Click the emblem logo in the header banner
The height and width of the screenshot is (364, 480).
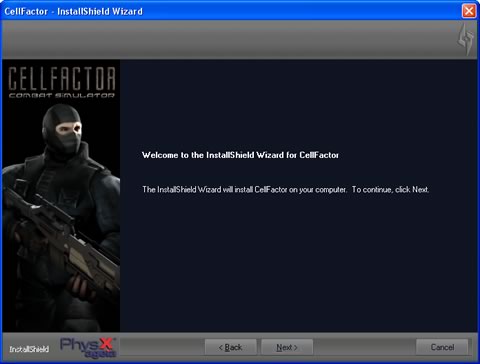[x=465, y=39]
